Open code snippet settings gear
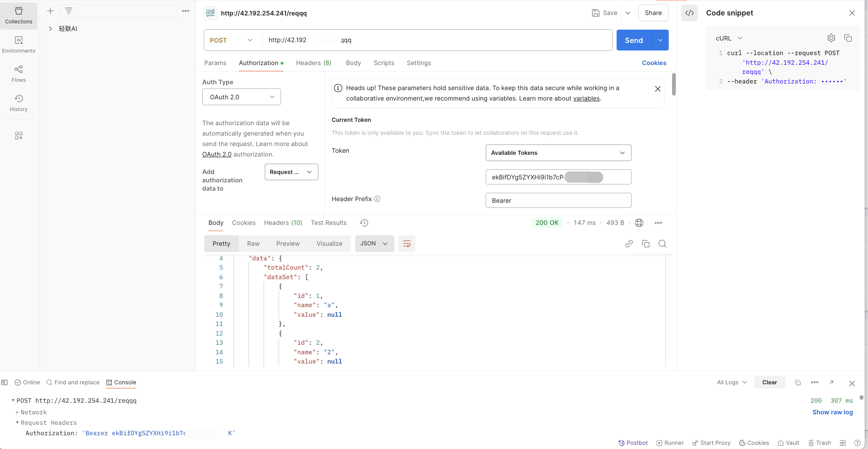Viewport: 868px width, 449px height. (x=831, y=38)
